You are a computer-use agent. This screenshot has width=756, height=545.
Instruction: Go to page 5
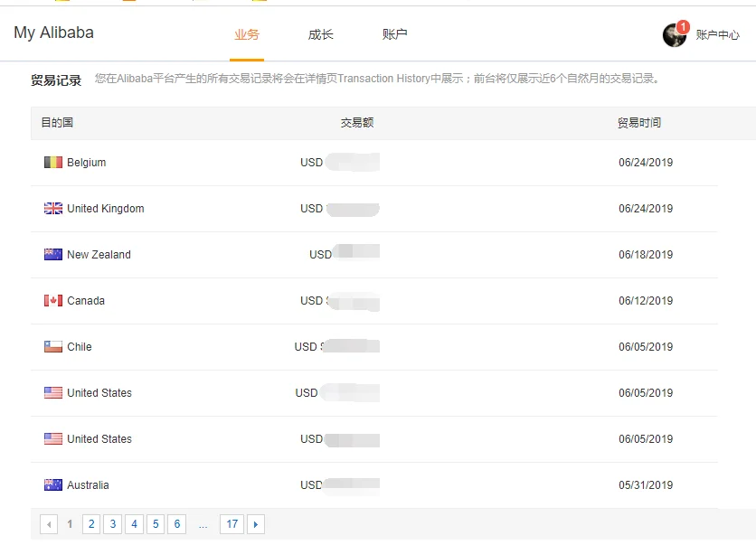click(156, 524)
